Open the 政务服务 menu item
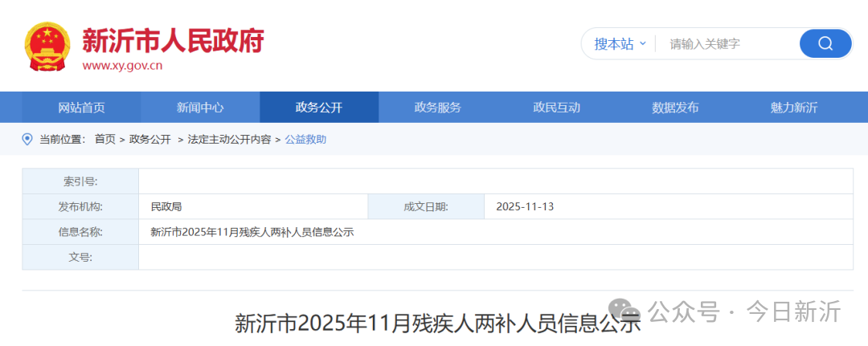 pos(438,108)
